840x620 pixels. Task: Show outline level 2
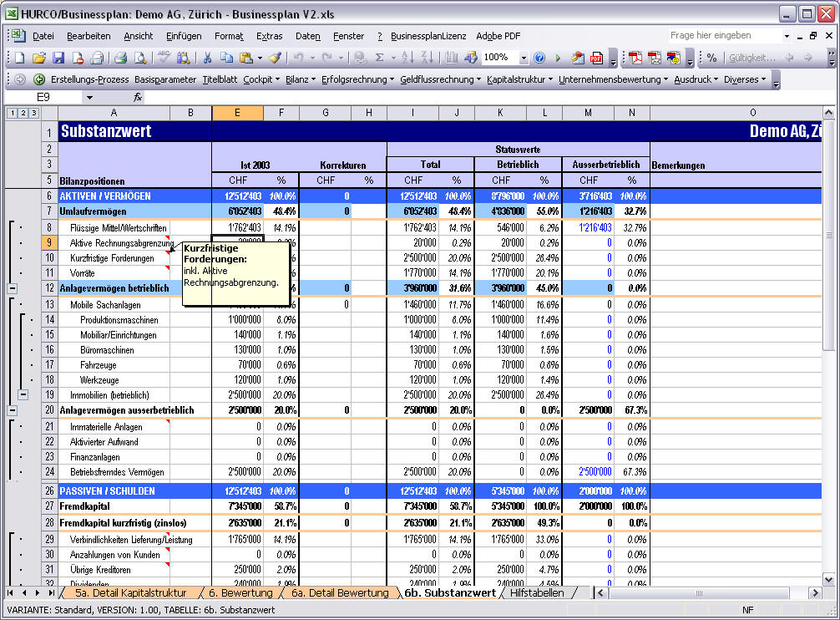23,113
